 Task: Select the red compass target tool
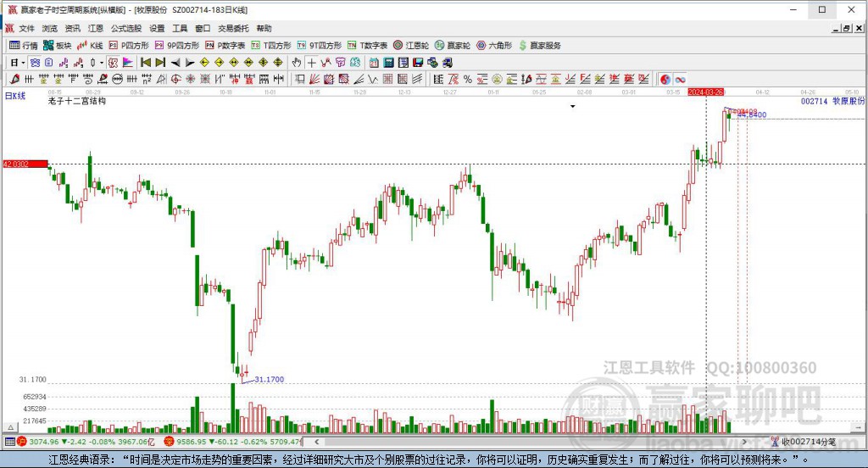click(x=176, y=79)
